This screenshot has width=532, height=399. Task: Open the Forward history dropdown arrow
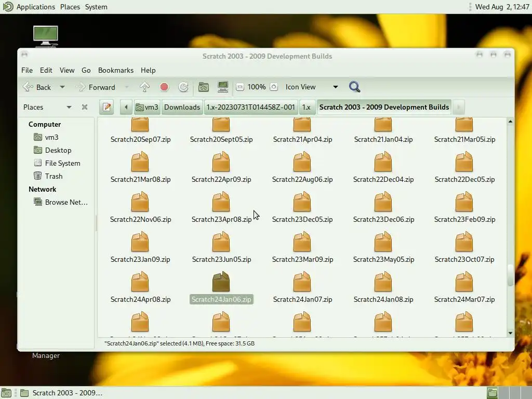click(x=127, y=87)
